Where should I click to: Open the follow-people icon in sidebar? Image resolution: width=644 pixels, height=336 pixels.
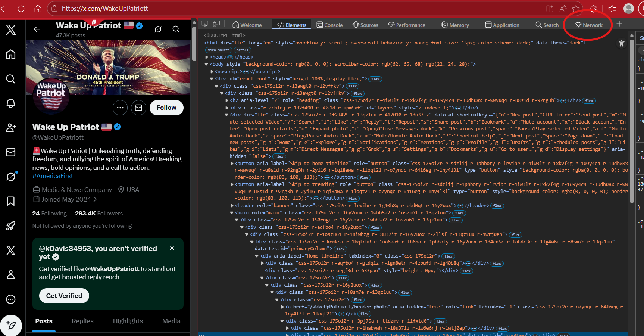tap(11, 128)
